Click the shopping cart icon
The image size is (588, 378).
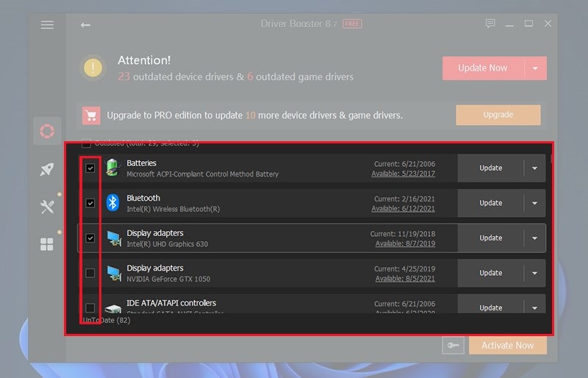[91, 115]
